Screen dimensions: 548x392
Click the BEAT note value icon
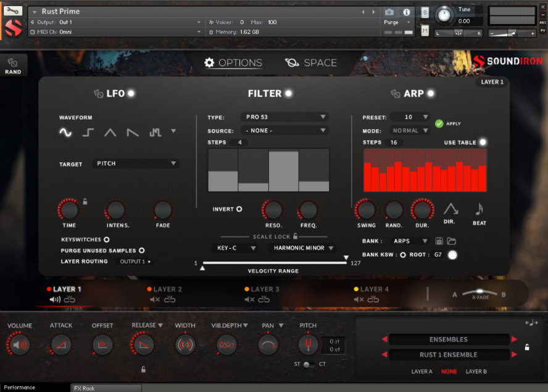(478, 210)
